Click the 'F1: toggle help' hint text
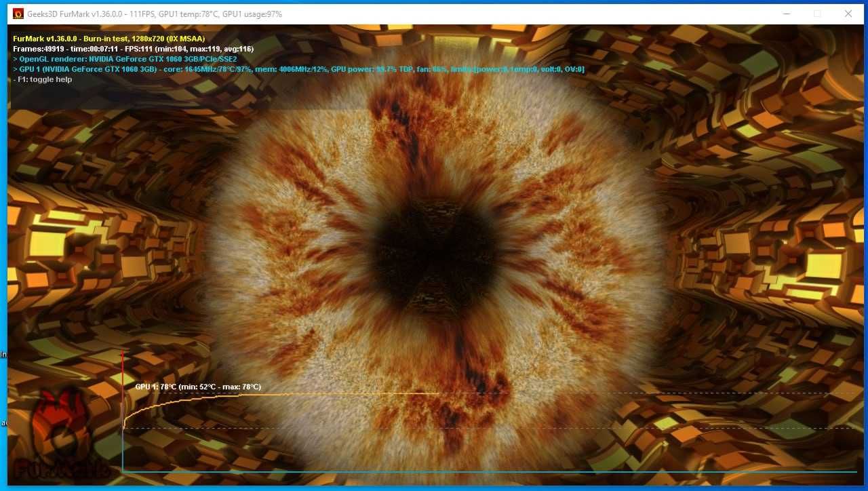This screenshot has height=491, width=868. [42, 79]
